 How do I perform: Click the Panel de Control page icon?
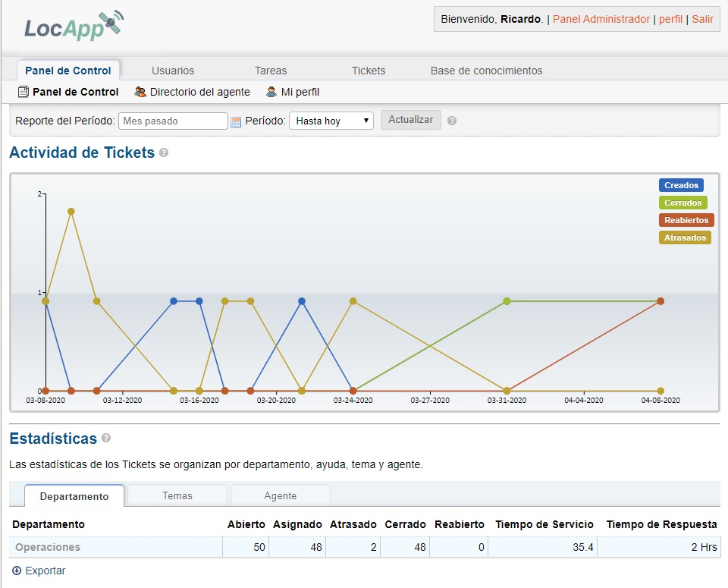click(x=23, y=92)
